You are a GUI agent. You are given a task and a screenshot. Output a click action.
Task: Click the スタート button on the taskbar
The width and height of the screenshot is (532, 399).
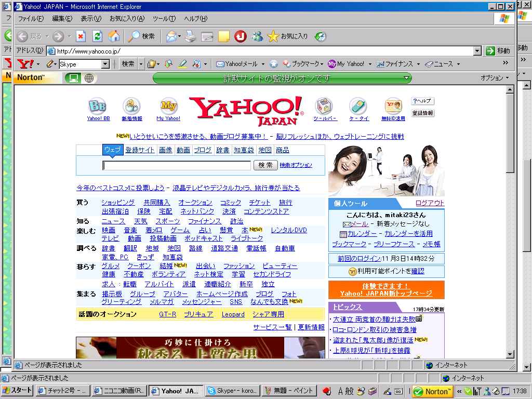[17, 391]
